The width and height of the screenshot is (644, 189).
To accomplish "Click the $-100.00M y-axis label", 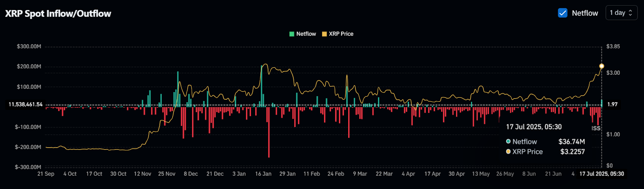I will 28,127.
